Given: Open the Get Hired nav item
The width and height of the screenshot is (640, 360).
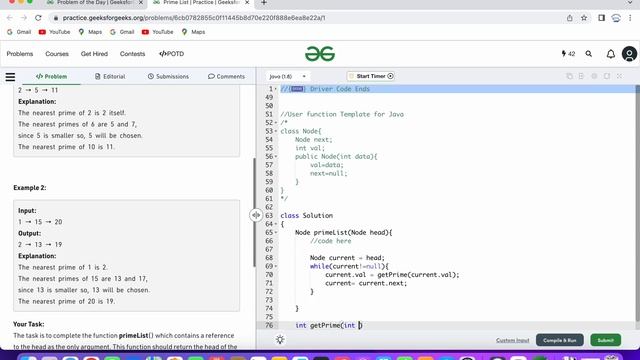Looking at the screenshot, I should [x=94, y=54].
